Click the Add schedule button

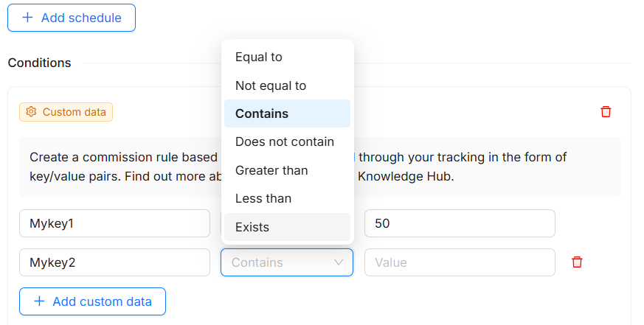(x=72, y=18)
